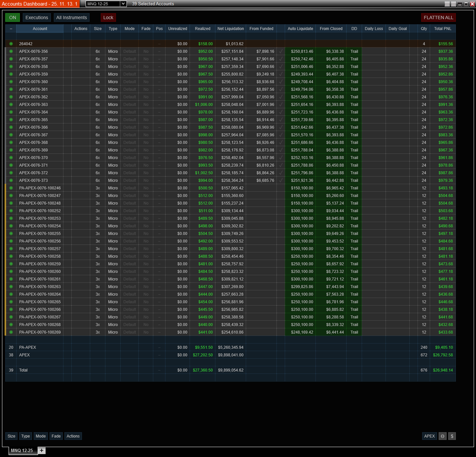476x457 pixels.
Task: Collapse rows with the minus header cell
Action: pyautogui.click(x=11, y=29)
